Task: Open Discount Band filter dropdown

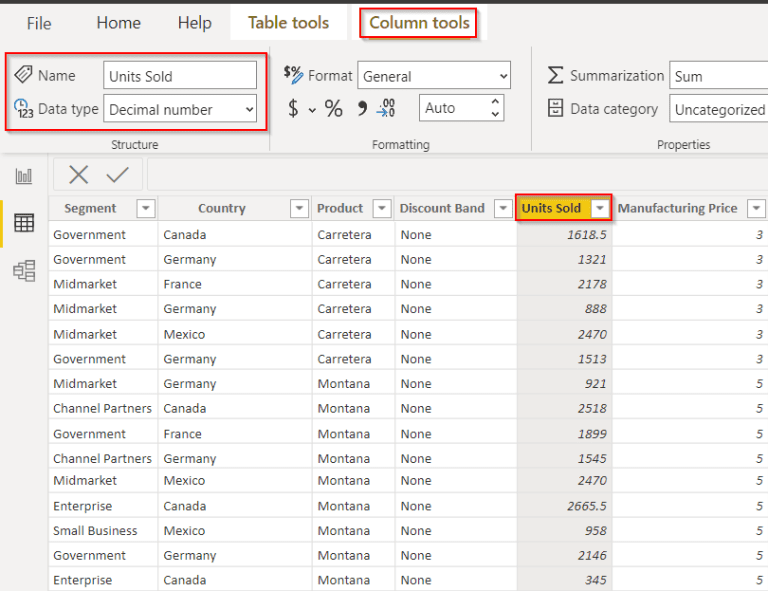Action: click(x=503, y=208)
